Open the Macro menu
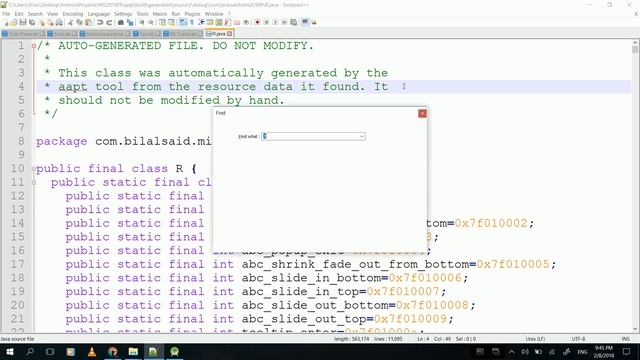The width and height of the screenshot is (640, 360). tap(160, 14)
